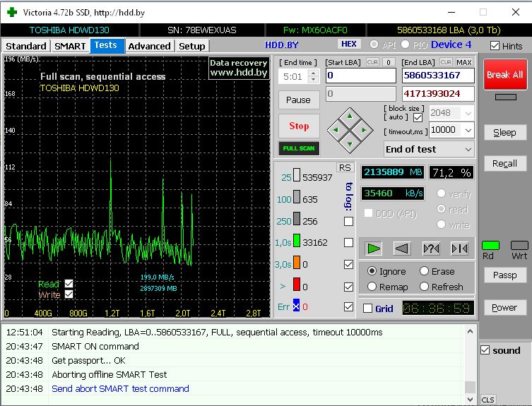Open the Advanced tab
This screenshot has height=406, width=532.
coord(149,46)
